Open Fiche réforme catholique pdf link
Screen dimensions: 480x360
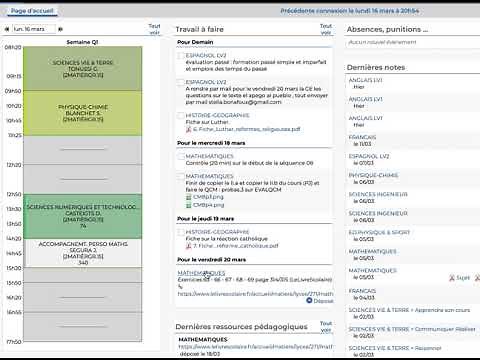[236, 246]
